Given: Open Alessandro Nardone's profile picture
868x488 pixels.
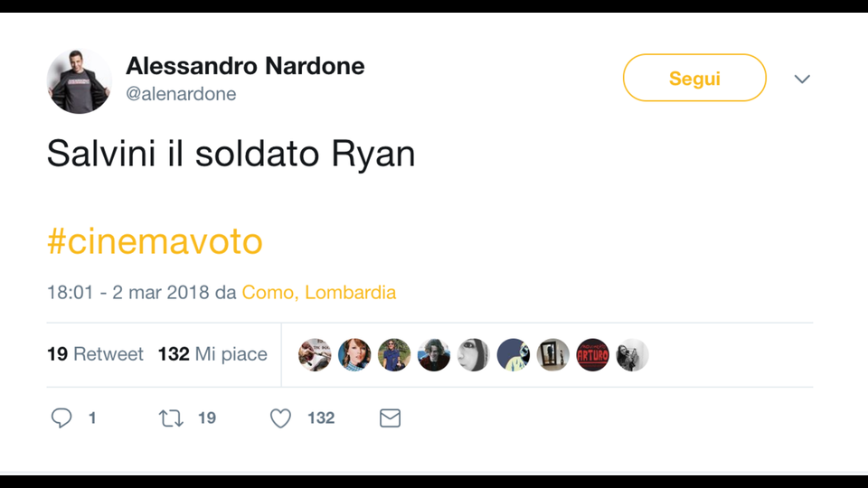Looking at the screenshot, I should 80,81.
